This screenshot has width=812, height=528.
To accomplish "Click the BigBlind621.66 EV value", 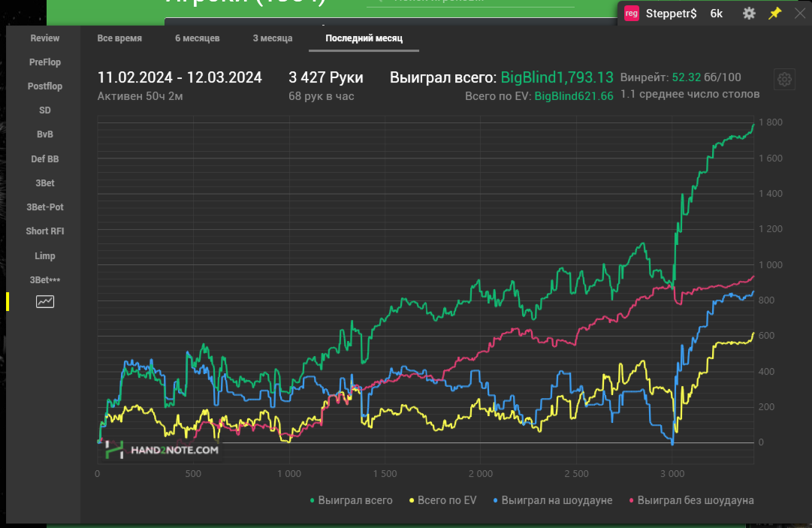I will tap(574, 96).
